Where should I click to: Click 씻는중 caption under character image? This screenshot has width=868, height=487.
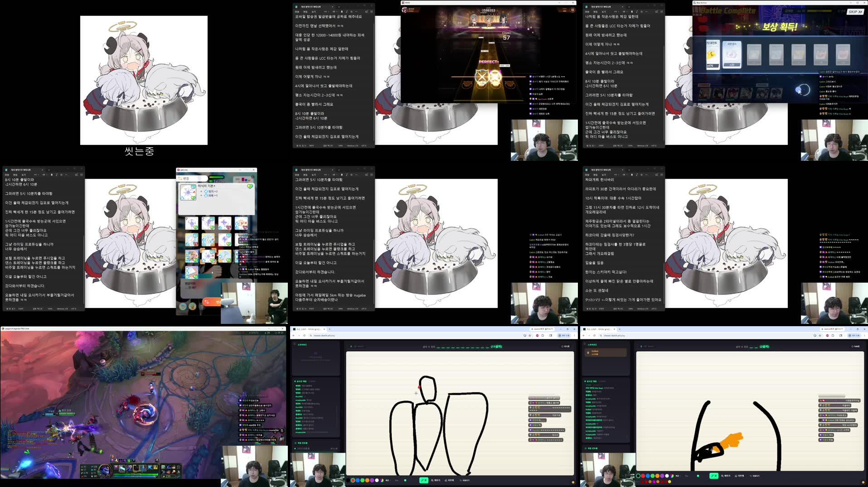(x=139, y=151)
